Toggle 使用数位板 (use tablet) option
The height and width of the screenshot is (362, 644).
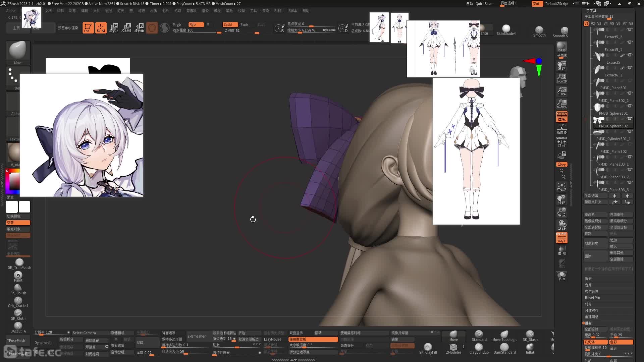(x=313, y=339)
